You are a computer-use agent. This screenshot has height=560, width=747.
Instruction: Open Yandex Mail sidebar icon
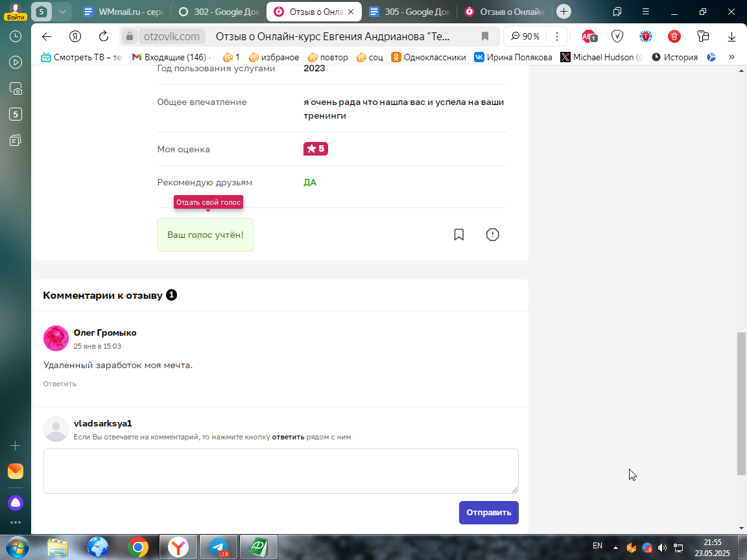tap(16, 471)
